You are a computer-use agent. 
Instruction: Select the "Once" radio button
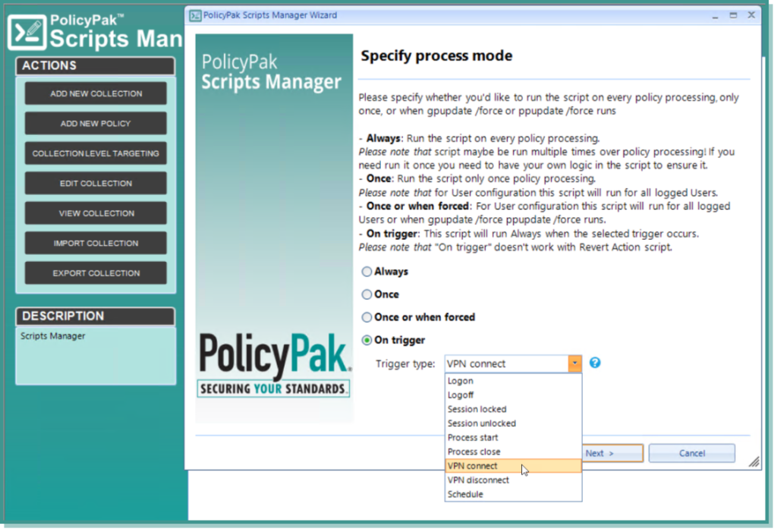click(x=366, y=294)
